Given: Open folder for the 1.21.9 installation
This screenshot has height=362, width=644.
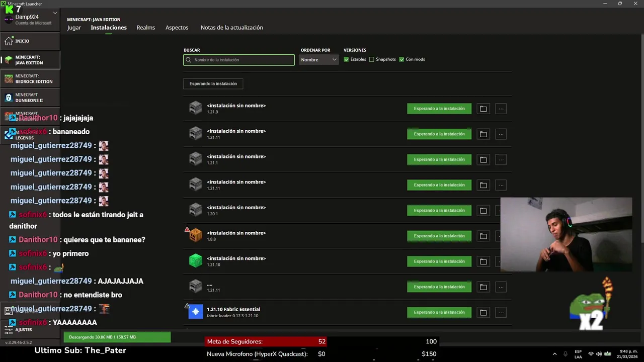Looking at the screenshot, I should click(483, 109).
